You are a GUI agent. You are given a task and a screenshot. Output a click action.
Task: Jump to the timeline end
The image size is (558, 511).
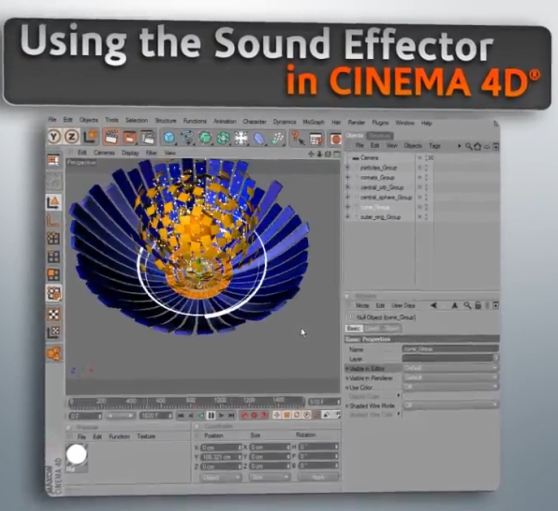click(x=231, y=415)
